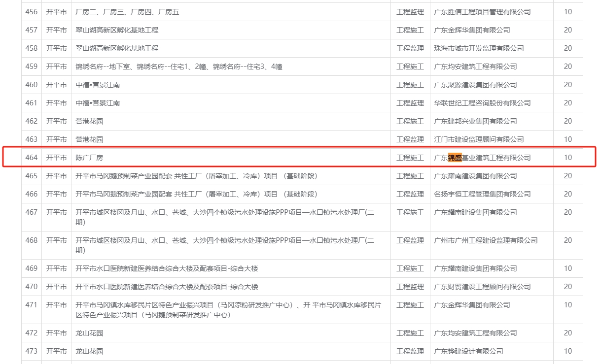This screenshot has width=601, height=364.
Task: Click 工程监理 in row 458
Action: tap(410, 48)
